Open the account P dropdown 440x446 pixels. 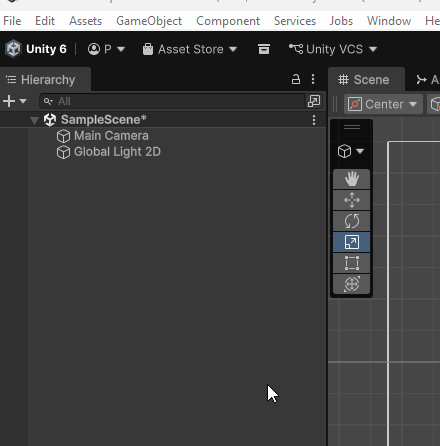(106, 49)
